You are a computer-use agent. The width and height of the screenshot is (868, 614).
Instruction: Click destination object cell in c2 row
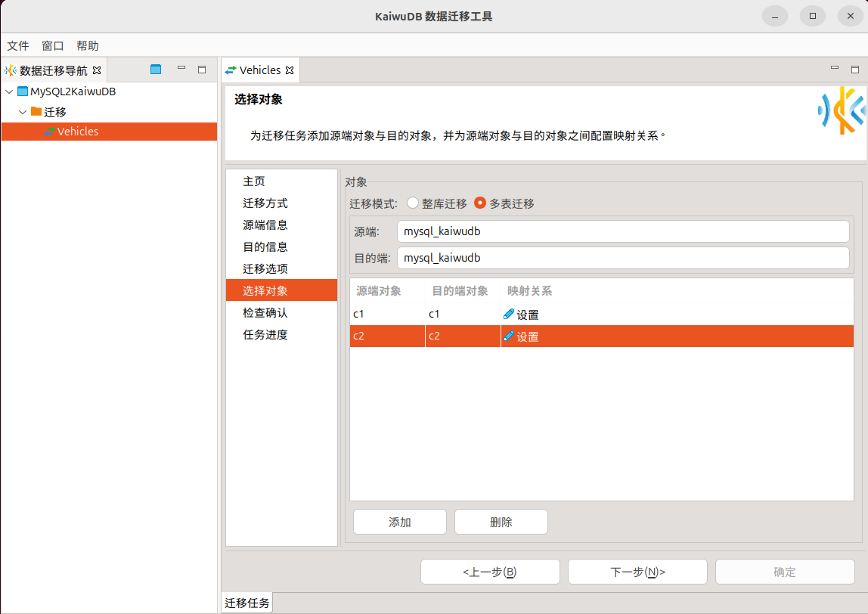[x=463, y=336]
